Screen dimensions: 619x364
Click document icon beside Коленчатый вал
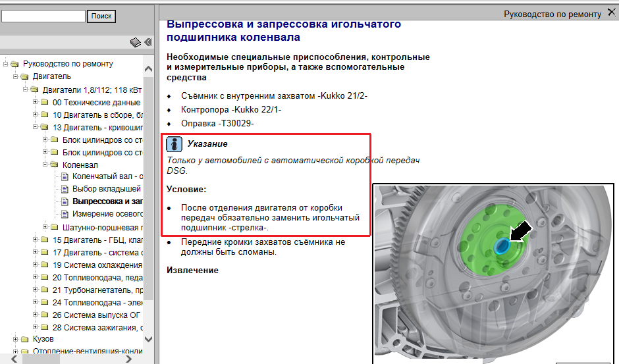65,176
